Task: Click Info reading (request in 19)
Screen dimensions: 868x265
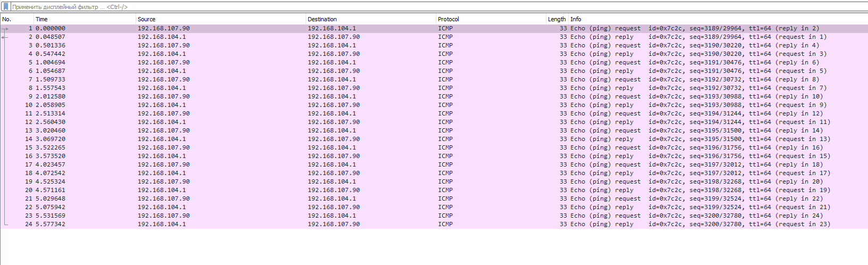Action: pyautogui.click(x=700, y=191)
